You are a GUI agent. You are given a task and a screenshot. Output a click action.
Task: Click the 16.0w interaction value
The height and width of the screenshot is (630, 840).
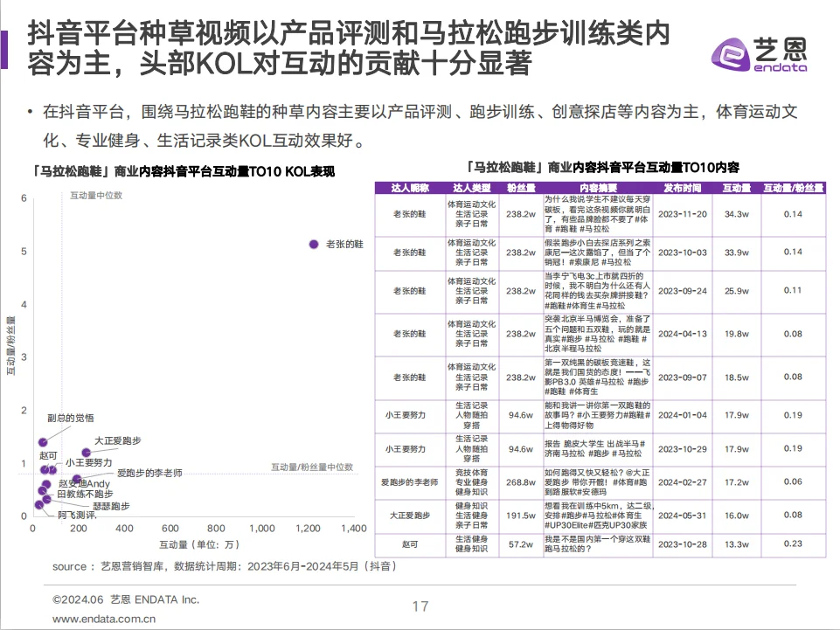(737, 516)
